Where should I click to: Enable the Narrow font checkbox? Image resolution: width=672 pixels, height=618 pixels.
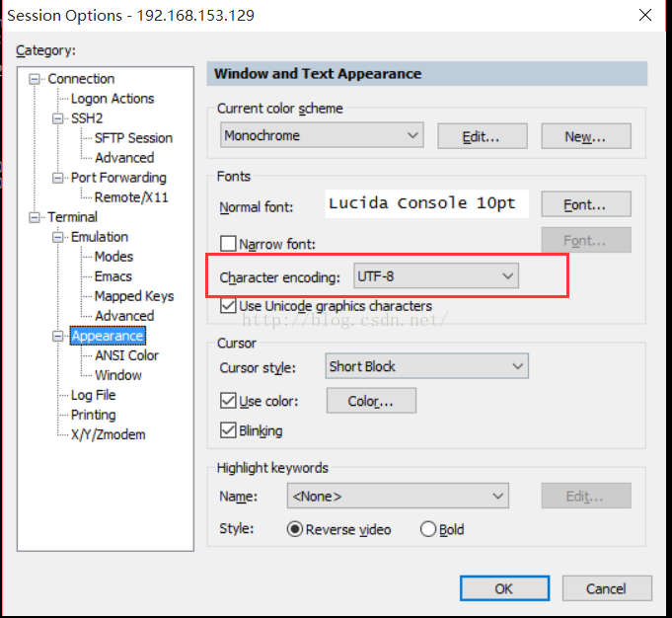point(228,244)
